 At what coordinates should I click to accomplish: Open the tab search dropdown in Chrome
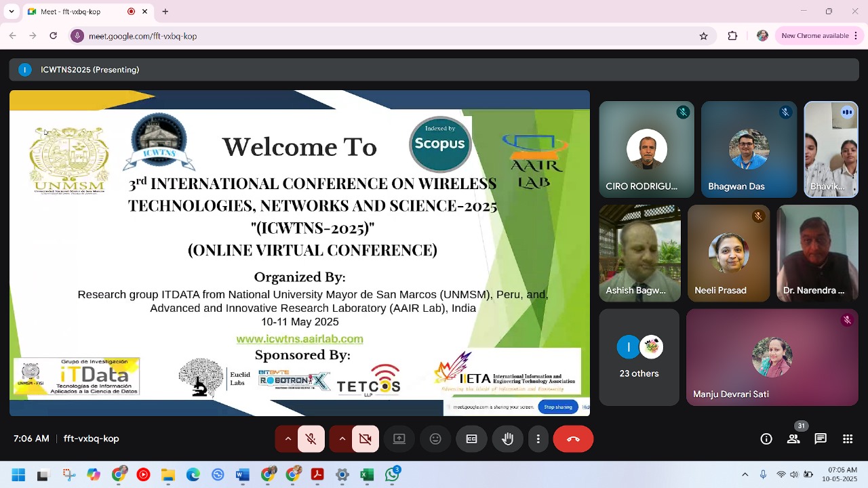click(11, 12)
